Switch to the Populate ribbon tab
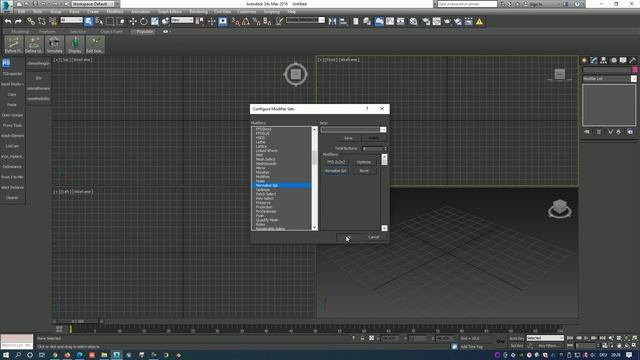640x360 pixels. pyautogui.click(x=144, y=31)
